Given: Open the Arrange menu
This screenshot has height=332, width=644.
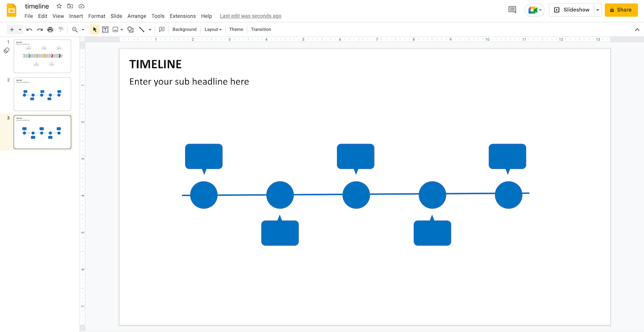Looking at the screenshot, I should (137, 16).
